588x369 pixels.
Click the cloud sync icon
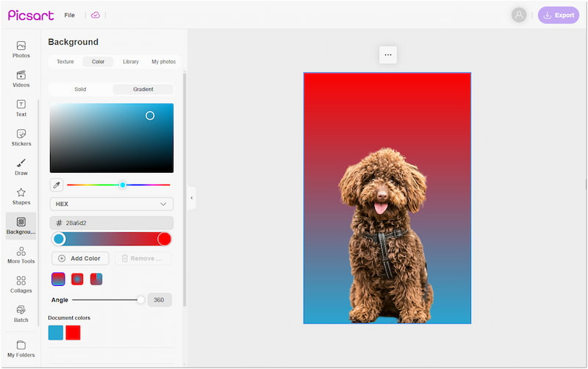[96, 15]
